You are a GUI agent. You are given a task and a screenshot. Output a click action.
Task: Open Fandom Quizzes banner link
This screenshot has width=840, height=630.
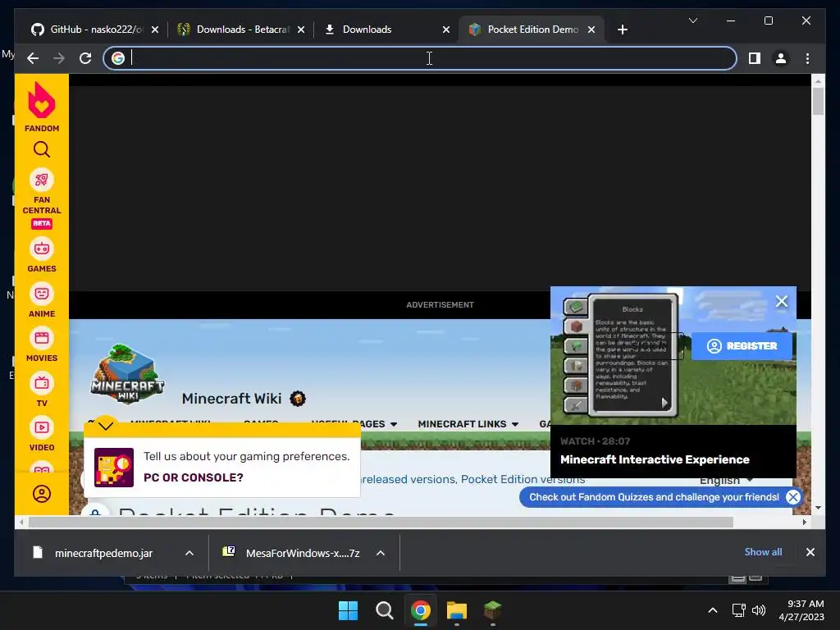click(654, 497)
